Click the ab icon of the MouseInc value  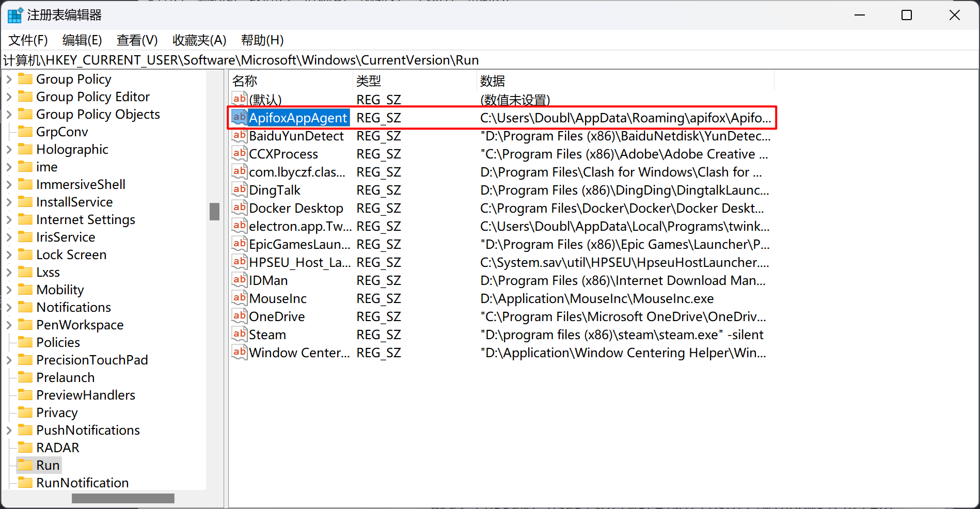239,298
